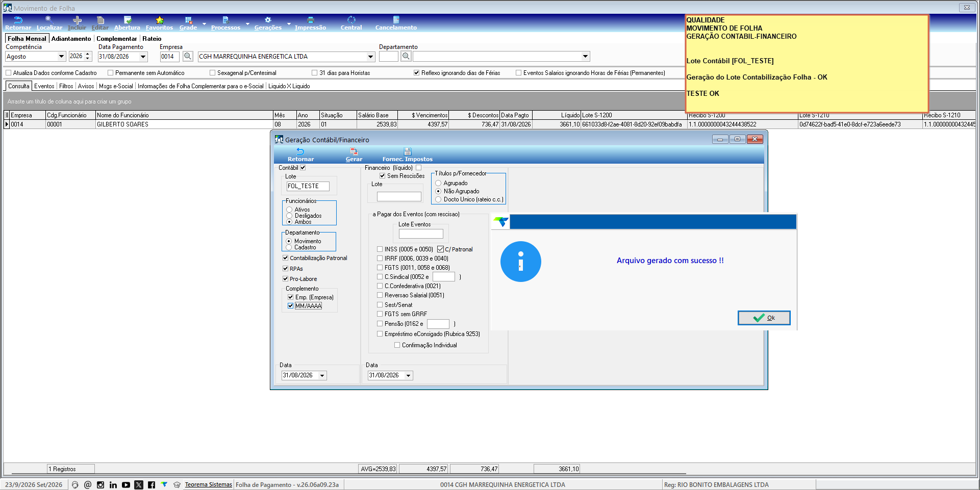Open the Data Pagamento date dropdown
Viewport: 980px width, 490px height.
point(143,57)
